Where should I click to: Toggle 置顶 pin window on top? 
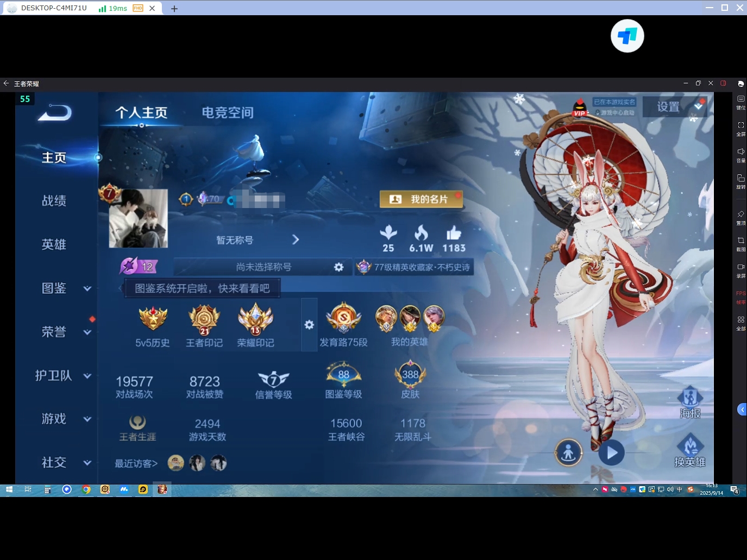(x=740, y=218)
